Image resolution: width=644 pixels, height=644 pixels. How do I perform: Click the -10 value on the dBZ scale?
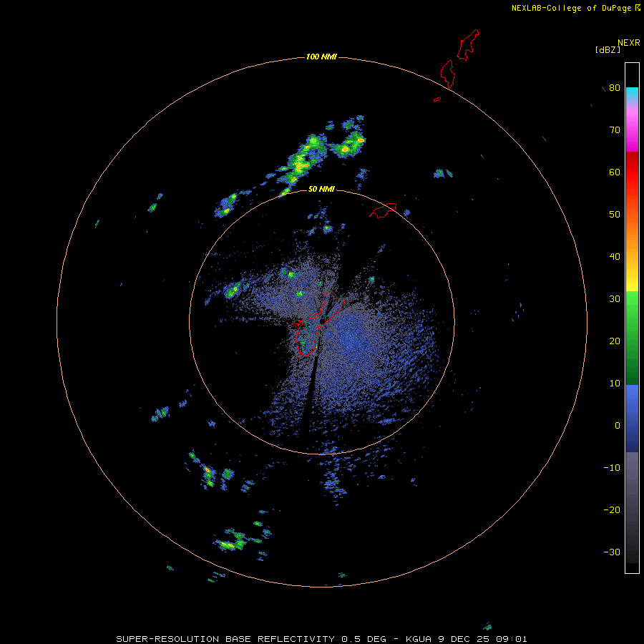pos(612,467)
